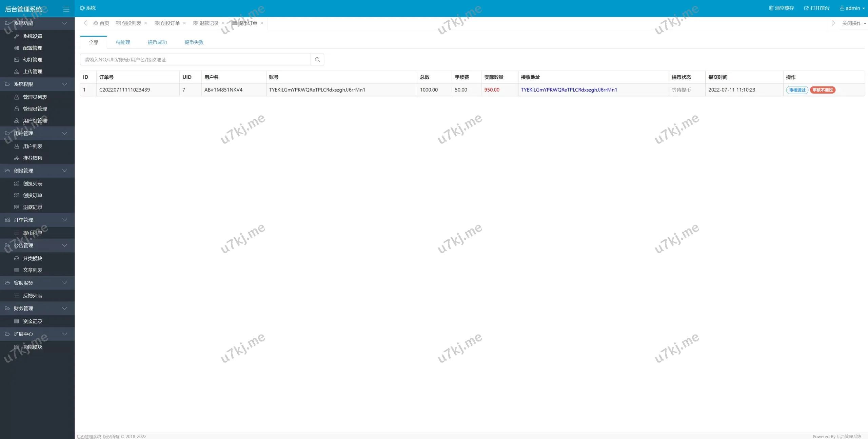The width and height of the screenshot is (868, 439).
Task: Click the tab scroll-left arrow icon
Action: coord(86,23)
